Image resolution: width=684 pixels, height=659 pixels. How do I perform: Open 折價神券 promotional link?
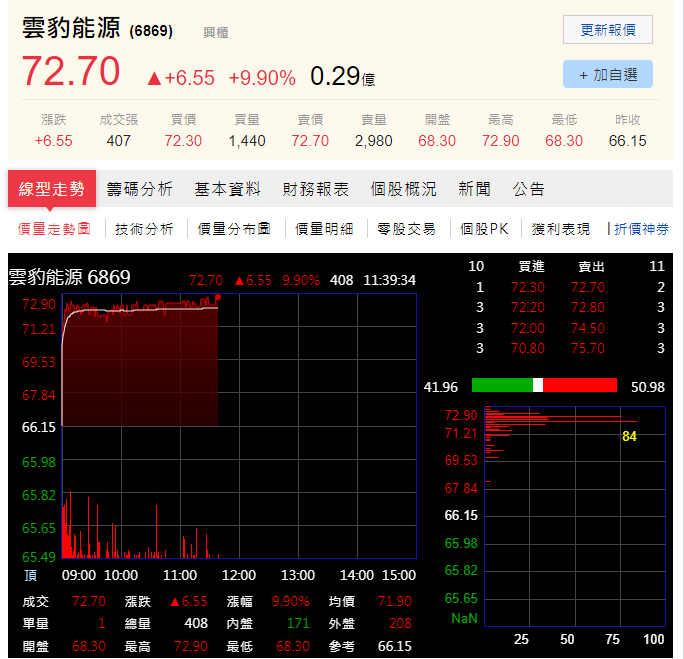pos(642,229)
